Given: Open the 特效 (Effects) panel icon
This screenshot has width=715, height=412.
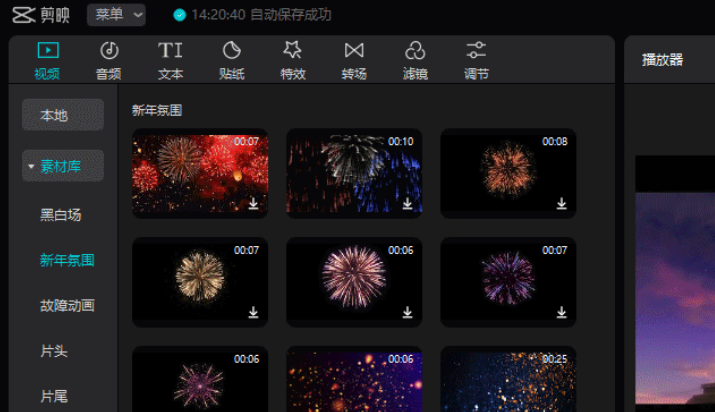Looking at the screenshot, I should (292, 50).
